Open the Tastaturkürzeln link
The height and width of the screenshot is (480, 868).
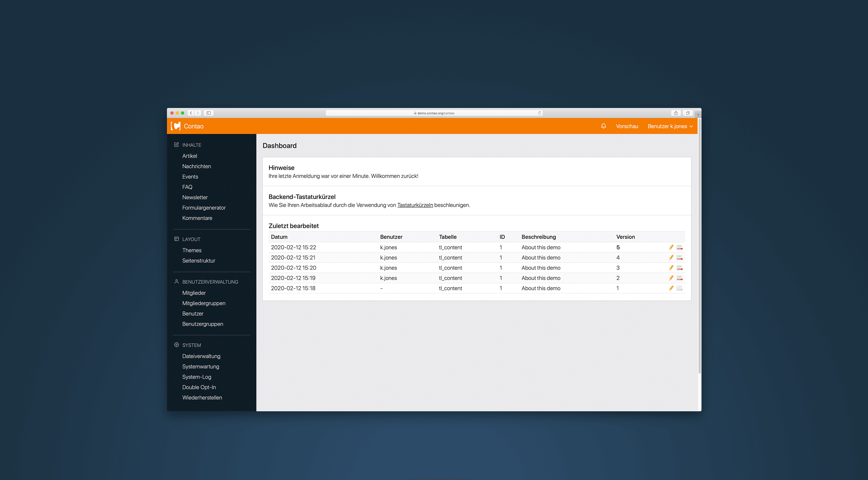tap(415, 205)
